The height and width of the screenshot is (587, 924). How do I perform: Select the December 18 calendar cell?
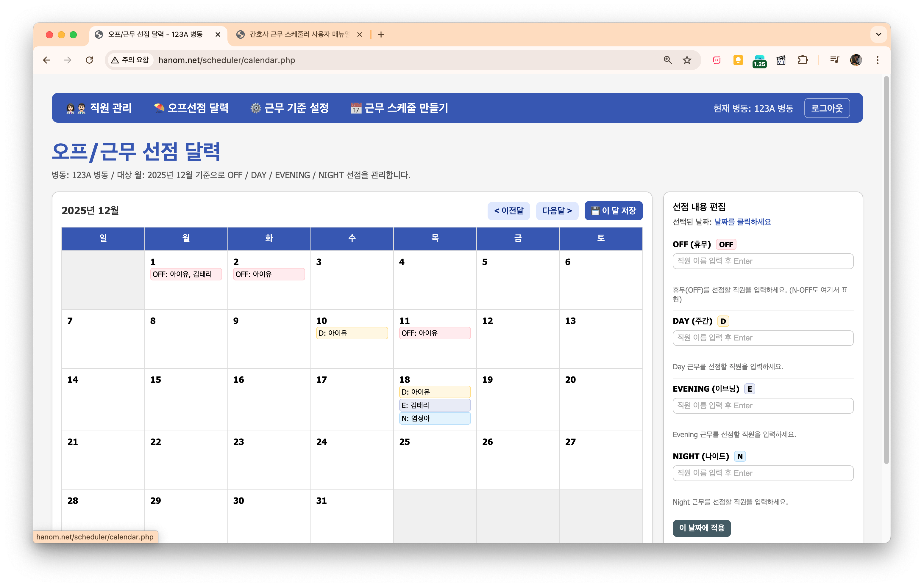click(435, 400)
